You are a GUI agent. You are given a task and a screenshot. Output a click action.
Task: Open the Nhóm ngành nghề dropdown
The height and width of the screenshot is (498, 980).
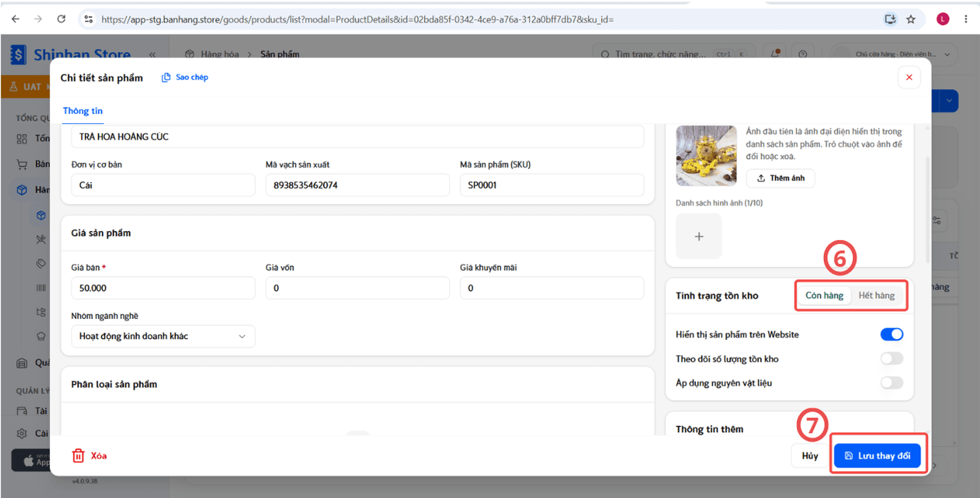[163, 336]
